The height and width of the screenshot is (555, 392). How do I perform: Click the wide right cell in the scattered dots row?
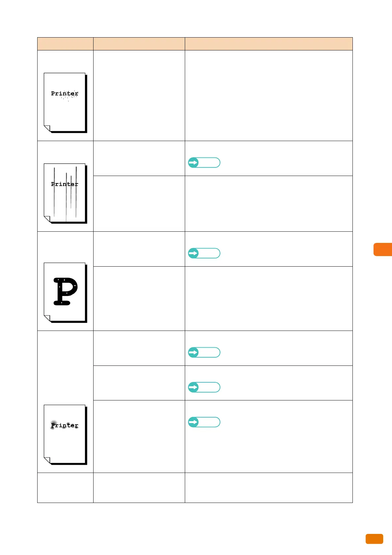(x=269, y=96)
